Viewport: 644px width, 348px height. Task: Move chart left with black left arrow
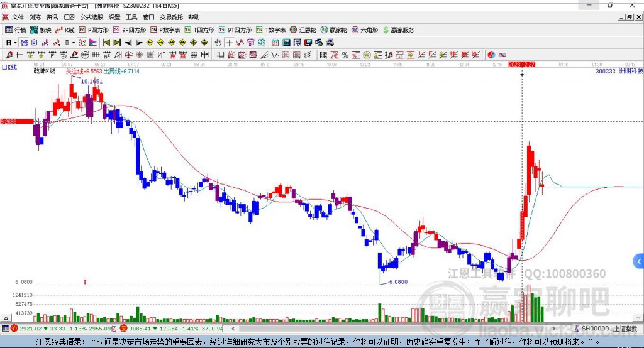(x=128, y=43)
